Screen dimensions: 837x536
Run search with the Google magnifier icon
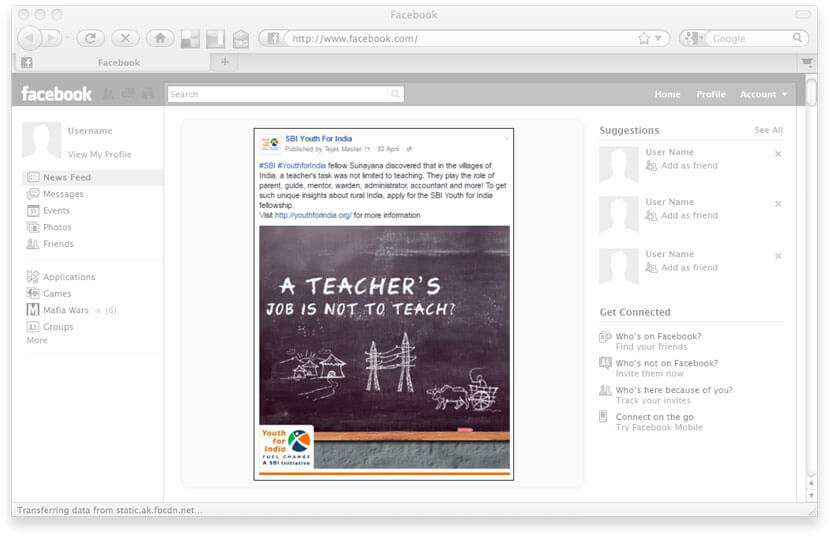797,38
